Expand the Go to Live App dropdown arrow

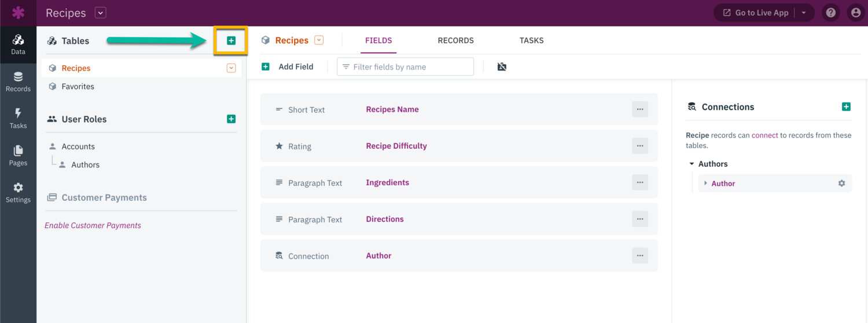tap(804, 13)
